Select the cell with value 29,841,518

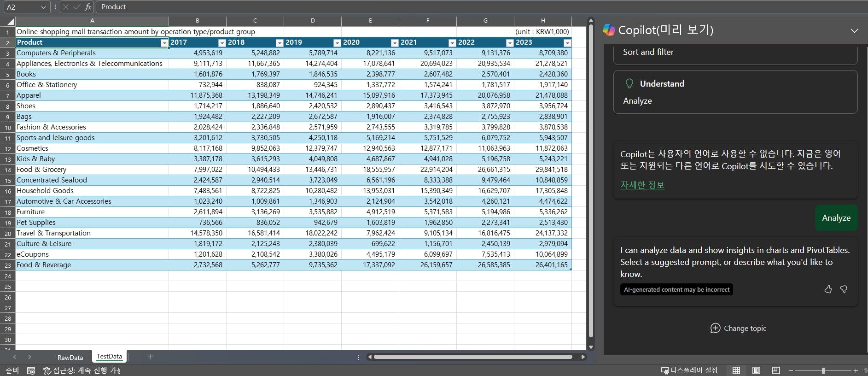pos(543,170)
